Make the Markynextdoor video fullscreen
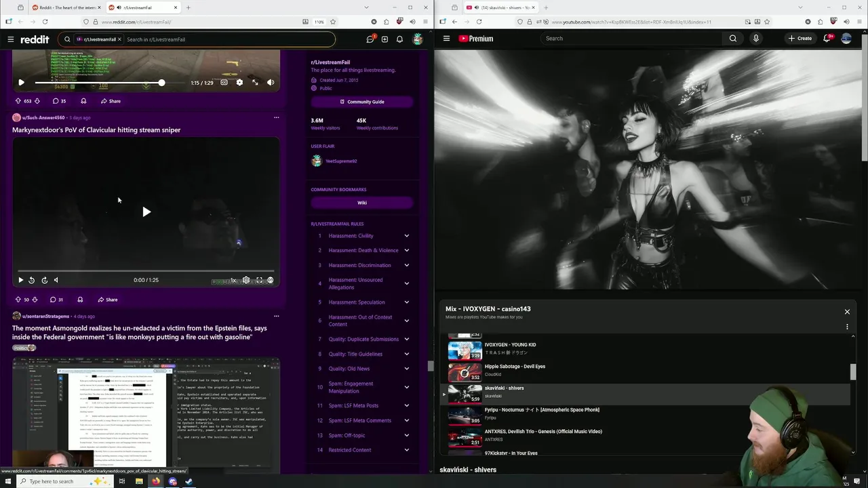868x488 pixels. pyautogui.click(x=259, y=280)
